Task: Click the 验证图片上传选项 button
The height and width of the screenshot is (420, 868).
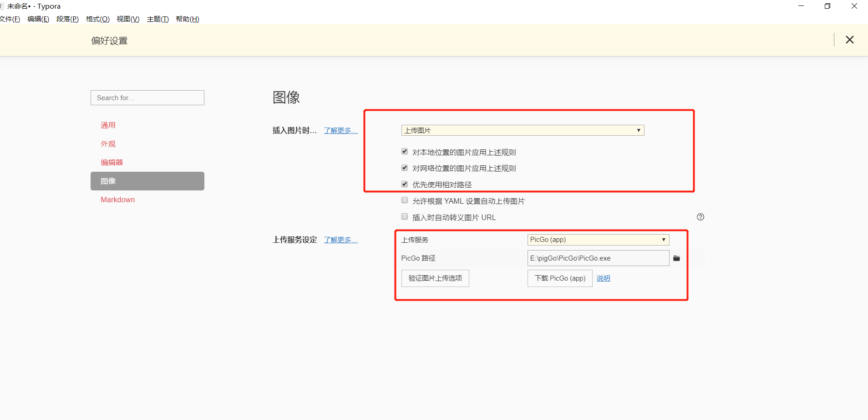Action: click(435, 278)
